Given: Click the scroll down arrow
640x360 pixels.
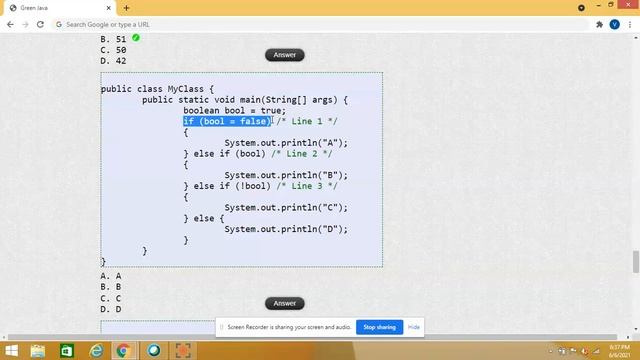Looking at the screenshot, I should click(x=636, y=329).
